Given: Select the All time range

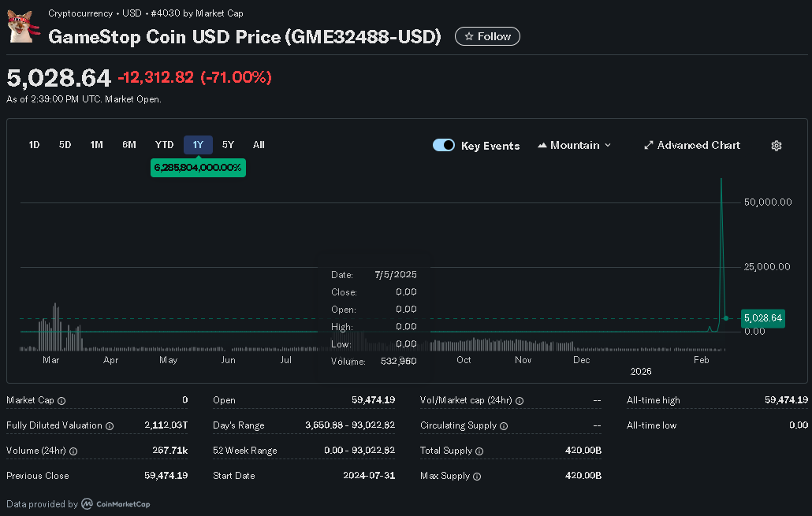Looking at the screenshot, I should [x=259, y=145].
